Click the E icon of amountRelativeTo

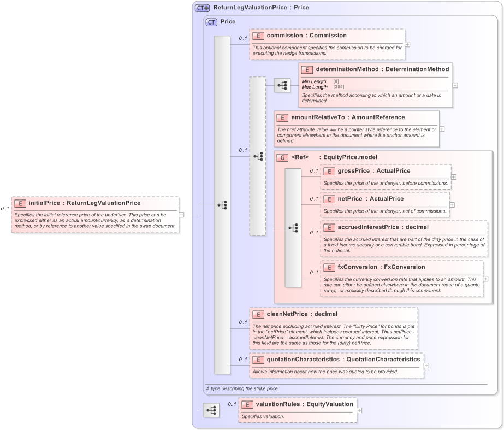point(282,117)
